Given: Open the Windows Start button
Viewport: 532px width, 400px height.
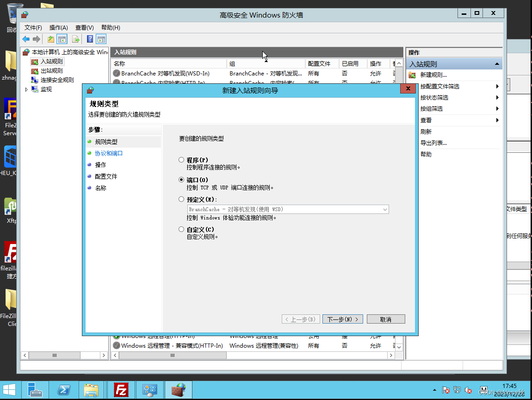Looking at the screenshot, I should (10, 390).
